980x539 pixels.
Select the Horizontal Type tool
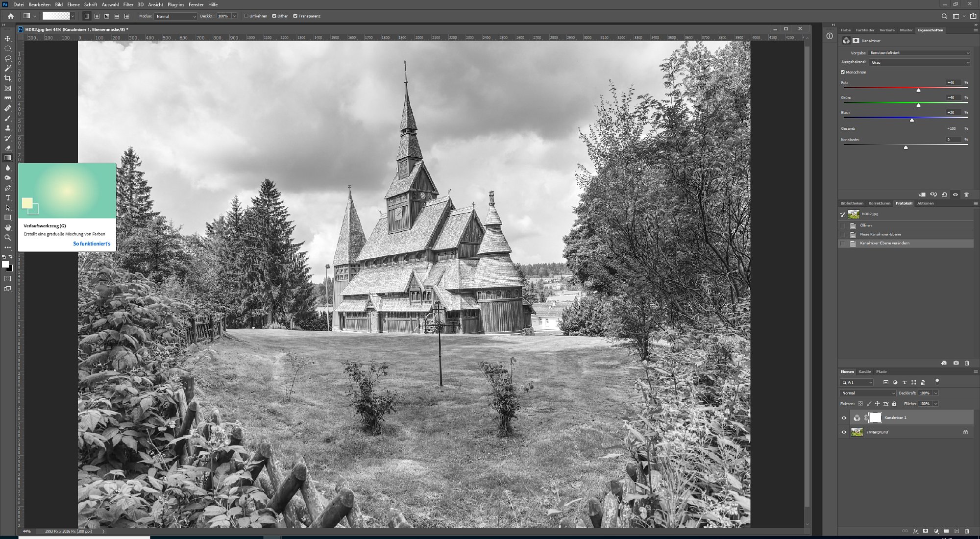(8, 198)
